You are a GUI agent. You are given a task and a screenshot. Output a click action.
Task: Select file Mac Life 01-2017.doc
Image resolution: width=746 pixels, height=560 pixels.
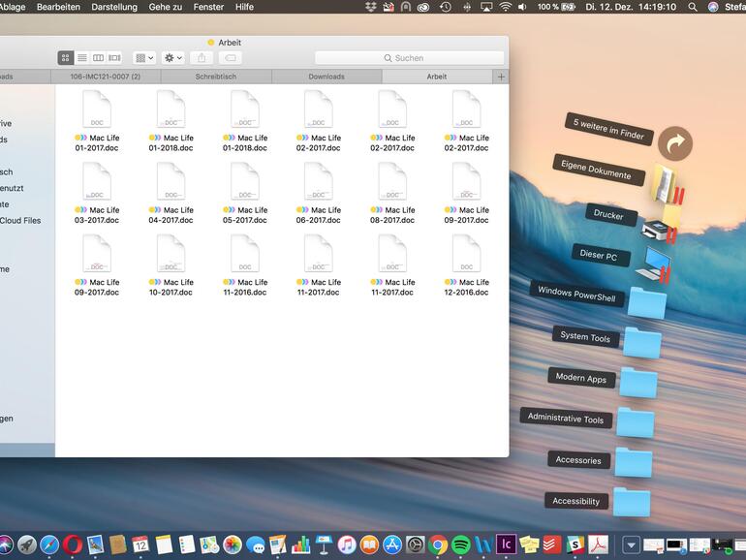point(97,122)
